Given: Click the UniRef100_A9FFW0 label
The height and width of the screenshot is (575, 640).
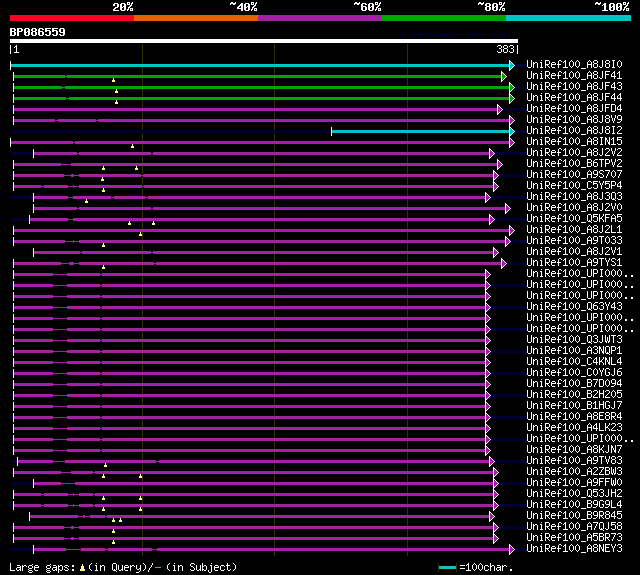Looking at the screenshot, I should coord(574,483).
